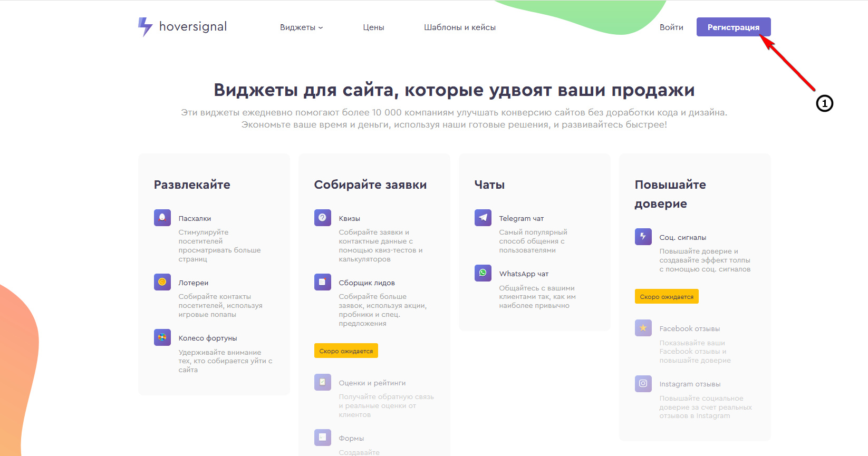The image size is (868, 456).
Task: Click the Квизы question mark icon
Action: 323,218
